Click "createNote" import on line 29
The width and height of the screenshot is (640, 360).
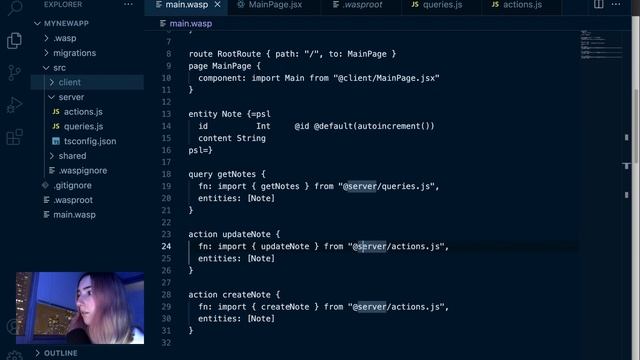285,307
